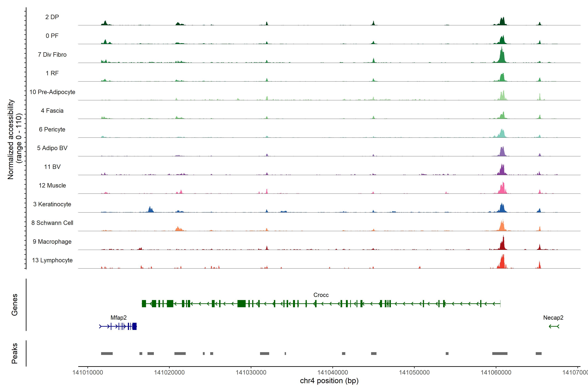This screenshot has height=392, width=588.
Task: Click the Necap2 gene arrow glyph
Action: click(x=554, y=326)
